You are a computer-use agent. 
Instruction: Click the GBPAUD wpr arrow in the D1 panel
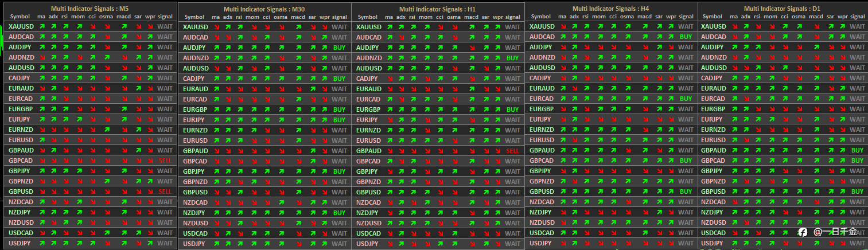843,150
